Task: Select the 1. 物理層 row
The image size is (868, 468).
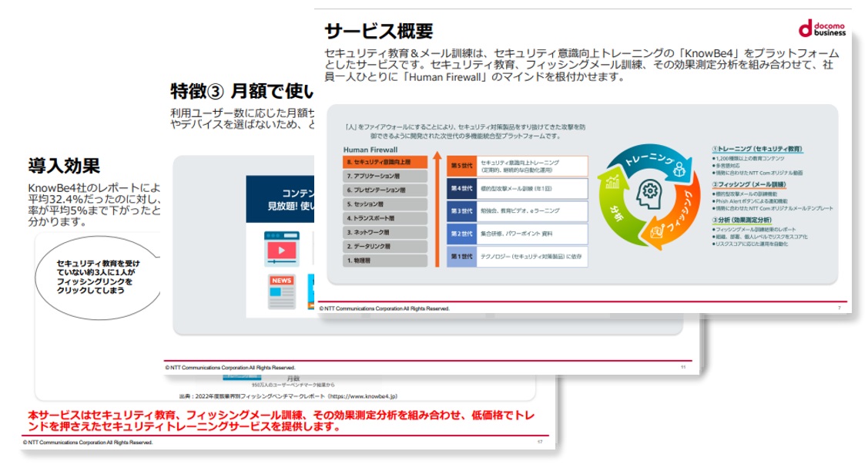Action: click(385, 261)
